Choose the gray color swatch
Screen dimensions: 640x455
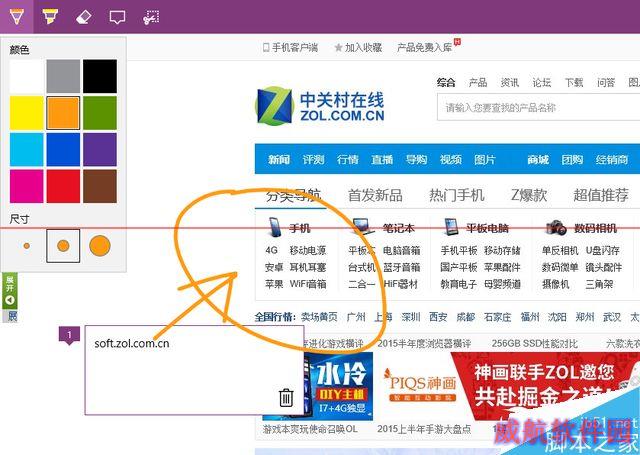63,76
